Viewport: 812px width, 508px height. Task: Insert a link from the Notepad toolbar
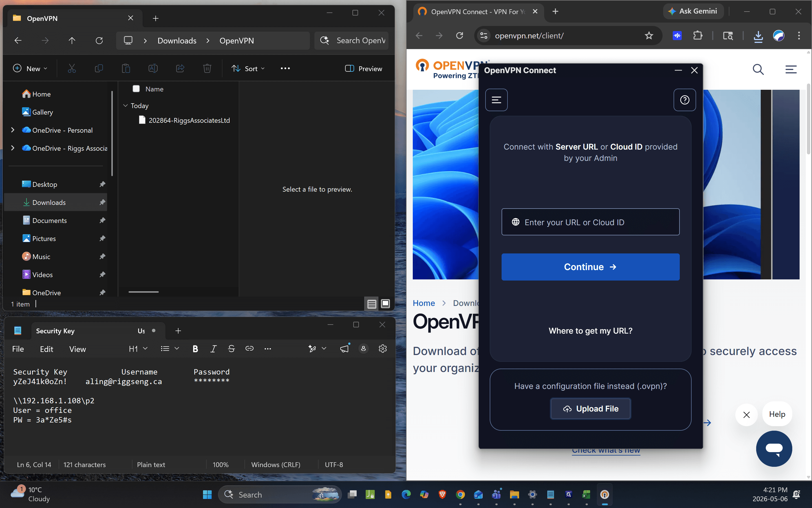pyautogui.click(x=249, y=349)
